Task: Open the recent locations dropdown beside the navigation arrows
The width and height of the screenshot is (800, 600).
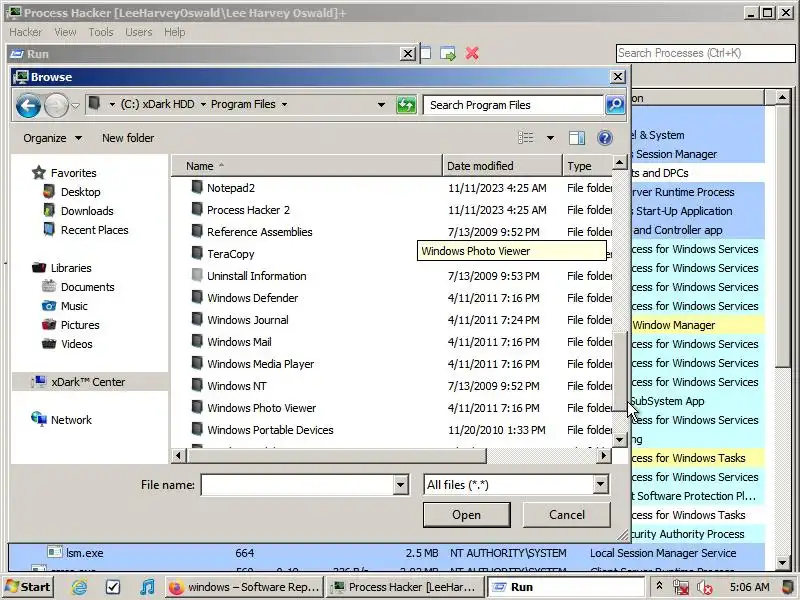Action: (76, 106)
